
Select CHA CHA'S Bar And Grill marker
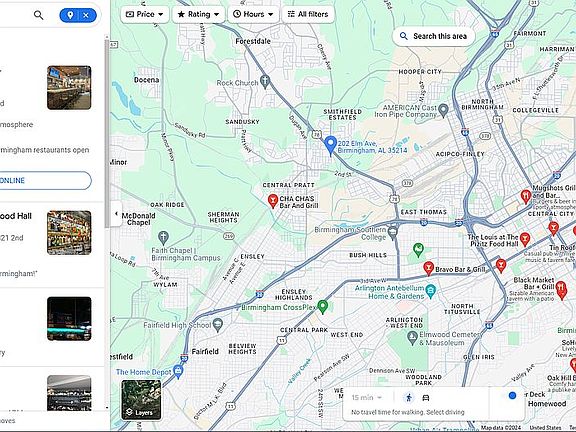[273, 201]
